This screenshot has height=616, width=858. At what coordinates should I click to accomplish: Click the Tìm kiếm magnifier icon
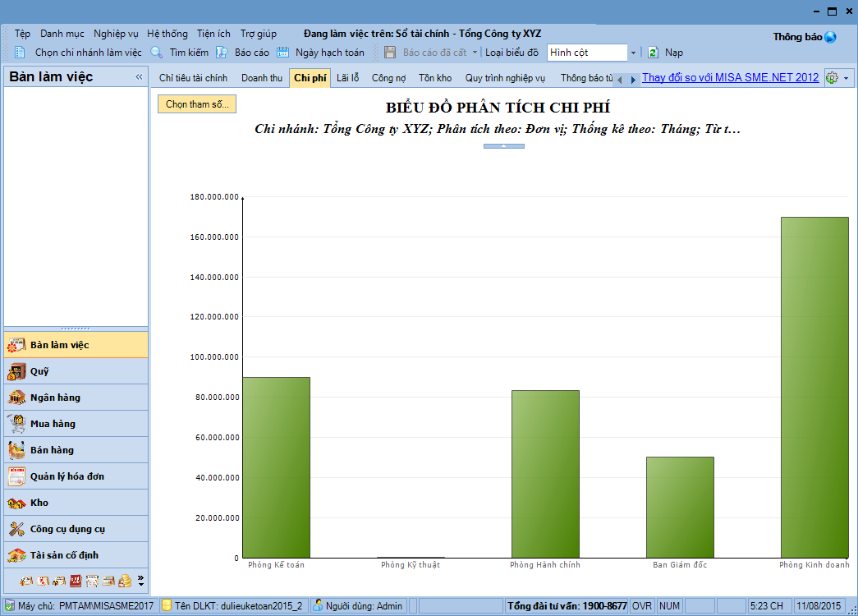(x=157, y=53)
